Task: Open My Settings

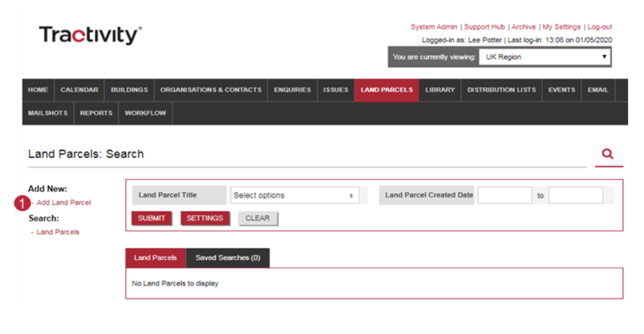Action: pos(561,27)
